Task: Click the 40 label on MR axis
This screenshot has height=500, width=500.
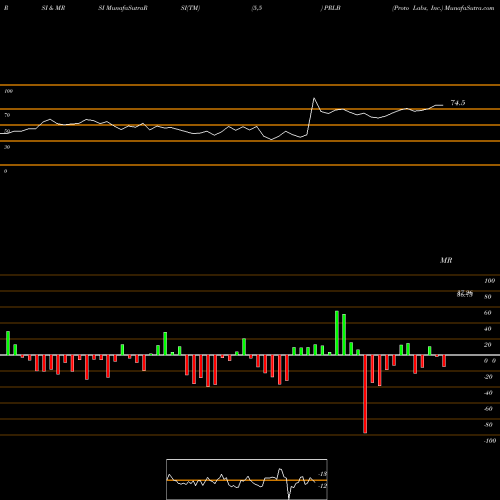Action: 488,329
